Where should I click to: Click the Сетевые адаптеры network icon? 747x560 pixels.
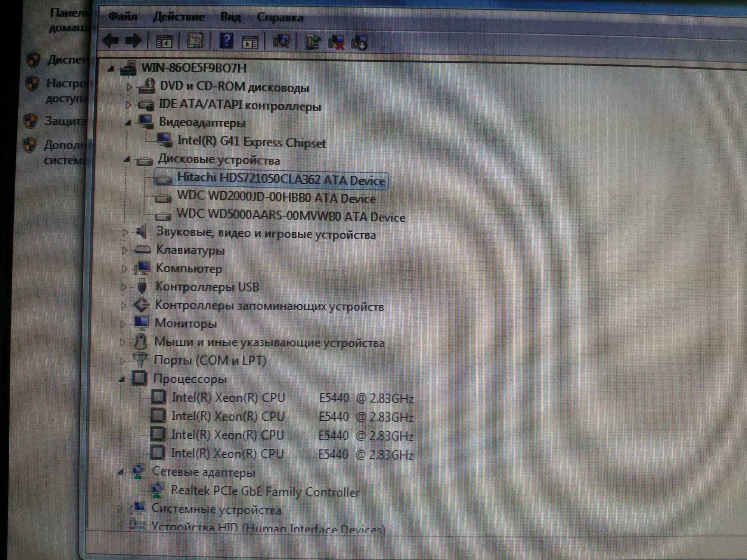[138, 471]
